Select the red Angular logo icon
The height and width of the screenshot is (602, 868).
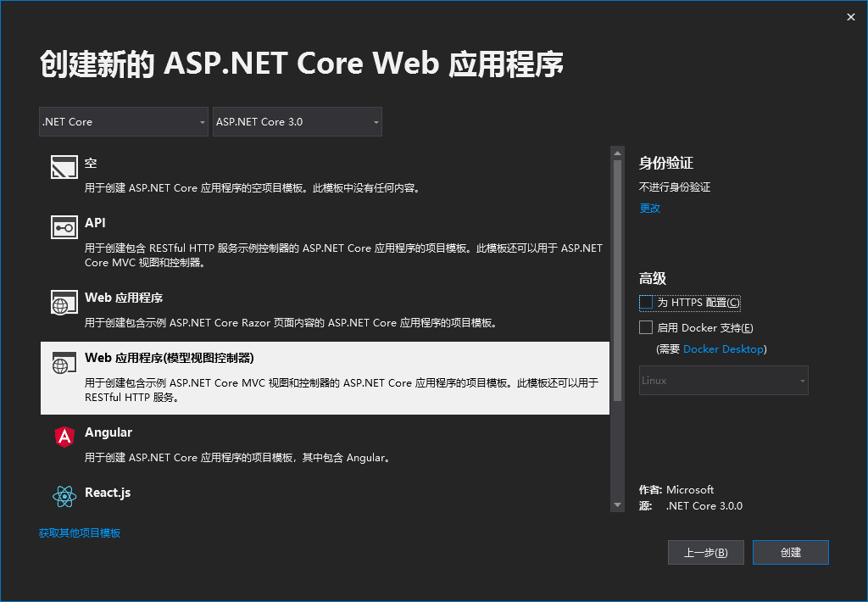(x=64, y=437)
